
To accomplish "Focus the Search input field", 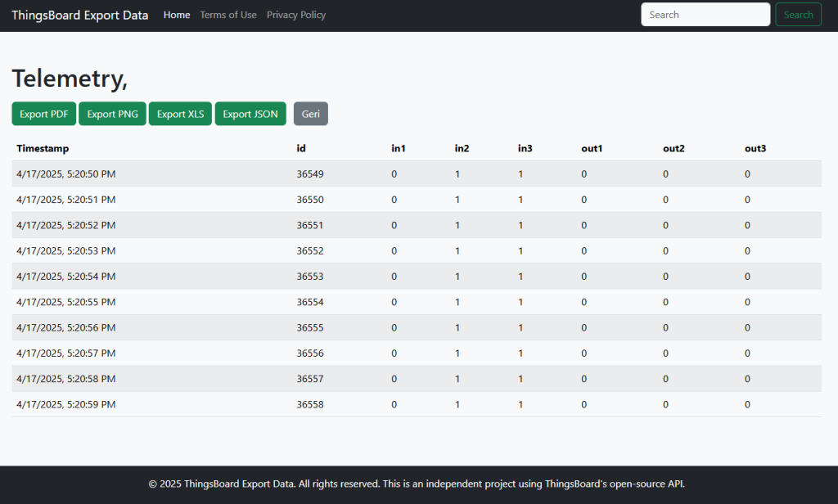I will [705, 15].
